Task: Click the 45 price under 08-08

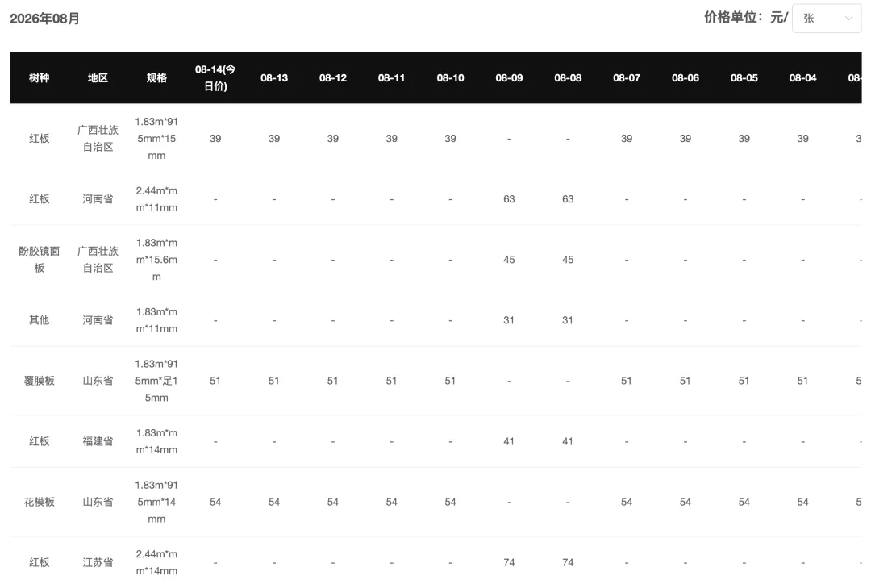Action: [568, 260]
